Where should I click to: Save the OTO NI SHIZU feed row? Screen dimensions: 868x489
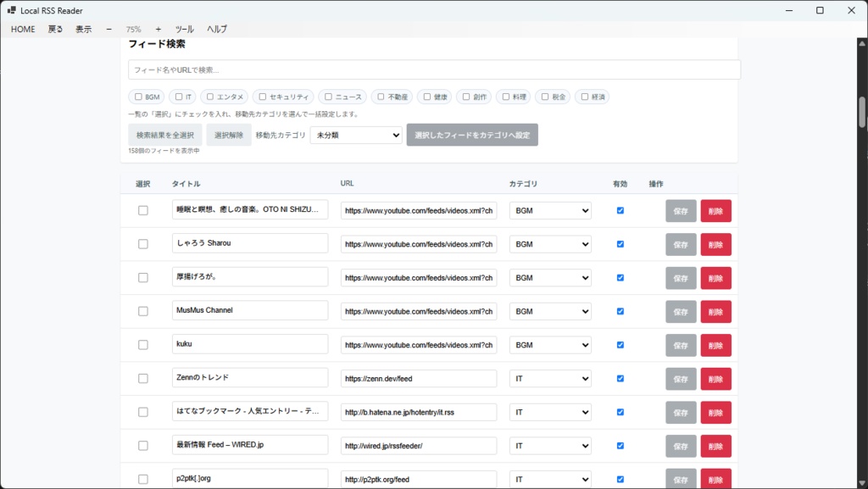click(681, 211)
